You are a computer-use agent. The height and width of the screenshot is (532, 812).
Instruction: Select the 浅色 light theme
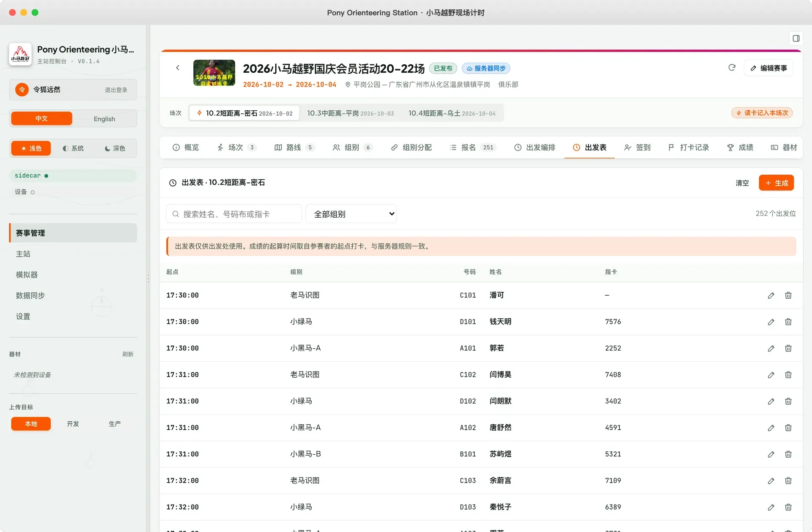coord(31,148)
